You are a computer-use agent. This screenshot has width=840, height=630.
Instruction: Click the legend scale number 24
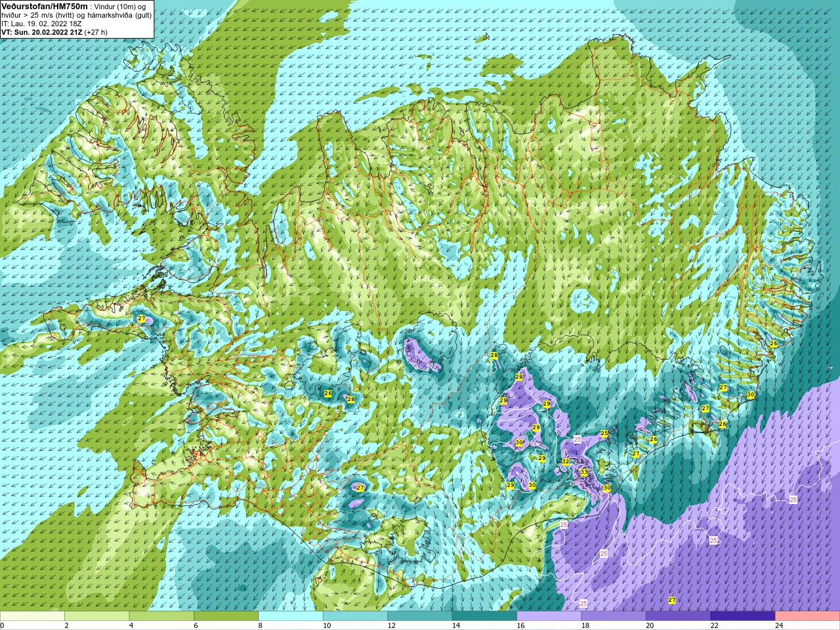point(779,625)
